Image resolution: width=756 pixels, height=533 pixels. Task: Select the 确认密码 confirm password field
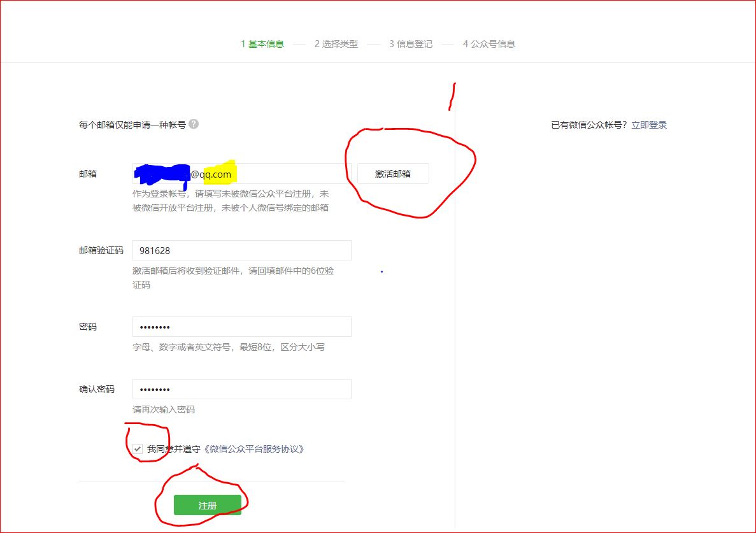[241, 389]
